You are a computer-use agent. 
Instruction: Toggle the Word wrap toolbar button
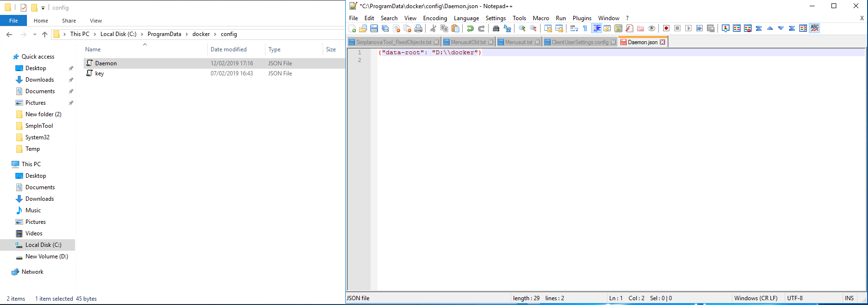574,28
